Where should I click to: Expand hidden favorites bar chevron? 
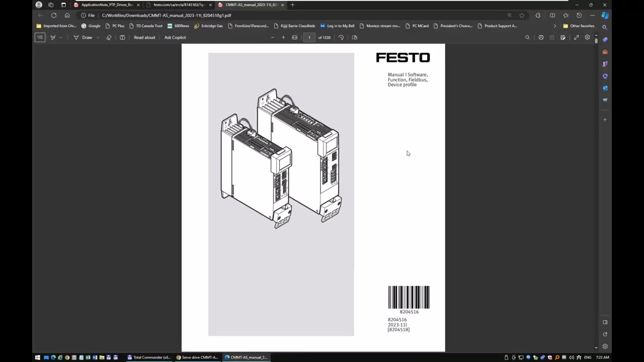[x=555, y=26]
